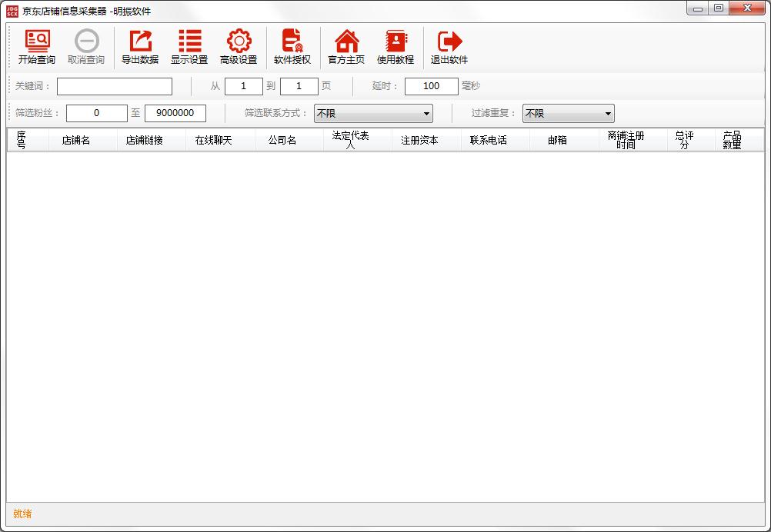Click the 联系电话 column header
Image resolution: width=771 pixels, height=532 pixels.
click(x=496, y=140)
